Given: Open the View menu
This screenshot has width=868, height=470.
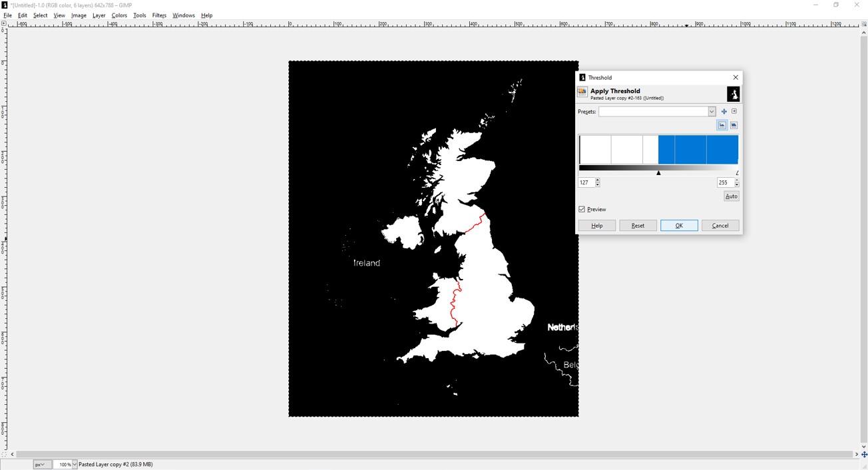Looking at the screenshot, I should (59, 15).
